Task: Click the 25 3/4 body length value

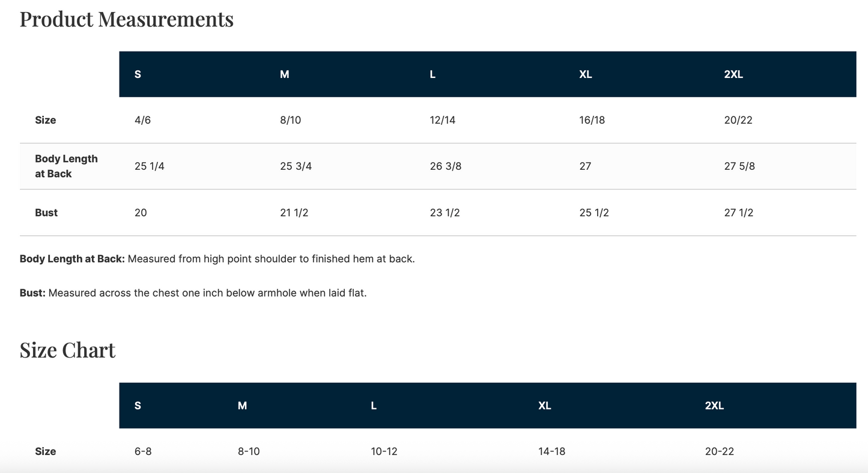Action: click(x=296, y=166)
